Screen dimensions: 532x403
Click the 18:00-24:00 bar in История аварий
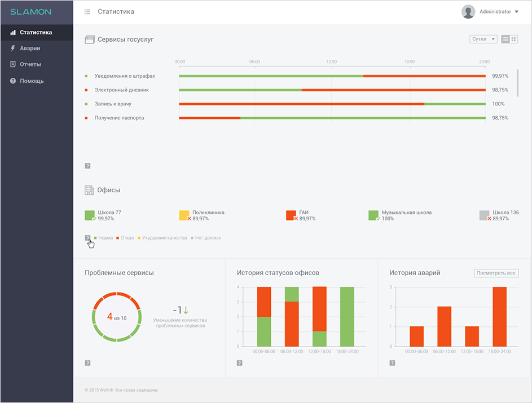pos(499,317)
